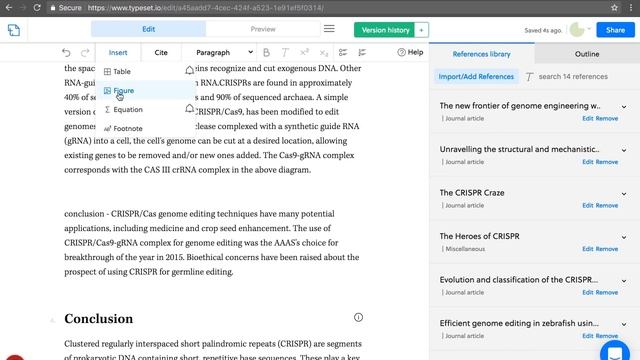640x360 pixels.
Task: Open the user avatar menu
Action: [580, 29]
